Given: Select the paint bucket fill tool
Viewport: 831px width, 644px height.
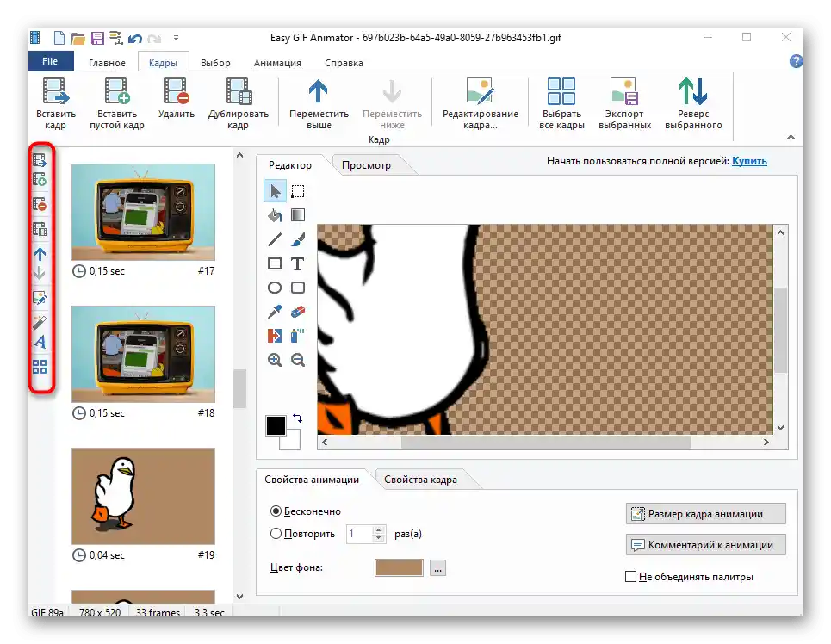Looking at the screenshot, I should click(x=275, y=215).
